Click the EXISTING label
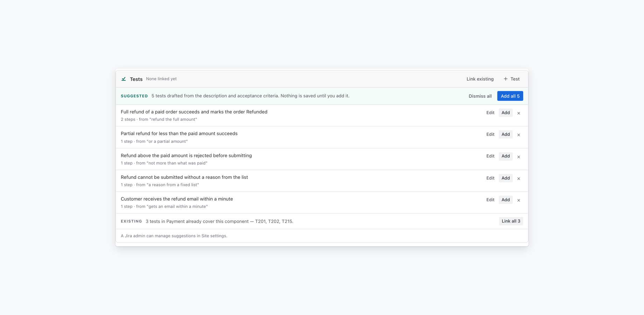The height and width of the screenshot is (315, 644). pos(131,222)
